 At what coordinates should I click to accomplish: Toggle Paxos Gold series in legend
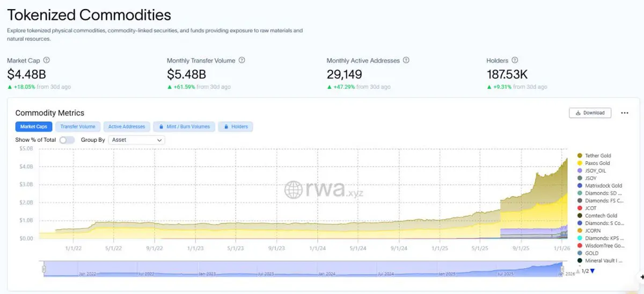click(594, 163)
